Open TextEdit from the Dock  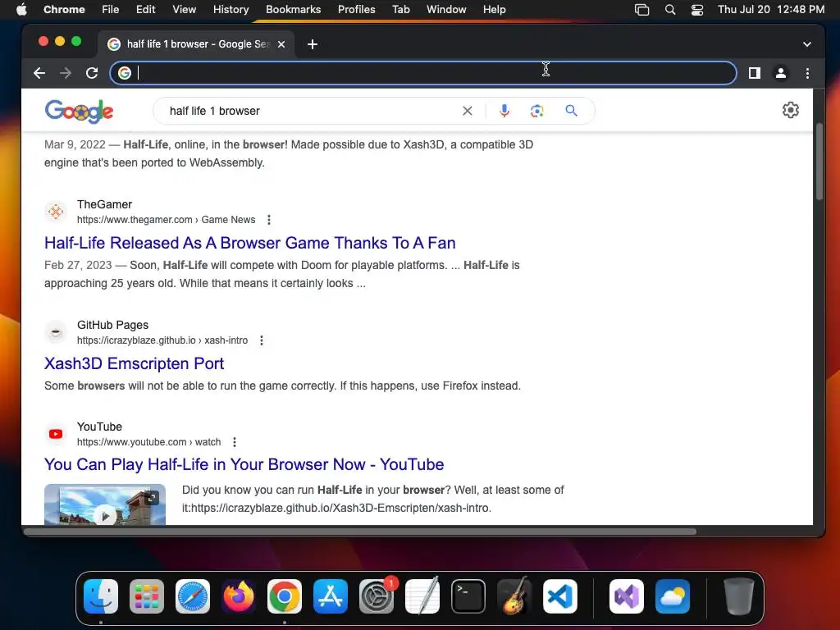click(x=422, y=596)
